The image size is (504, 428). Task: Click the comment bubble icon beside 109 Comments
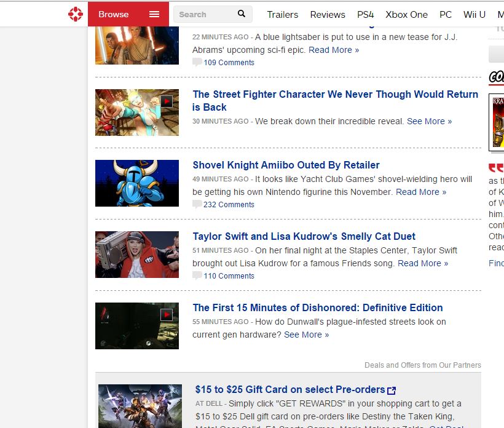pyautogui.click(x=197, y=62)
